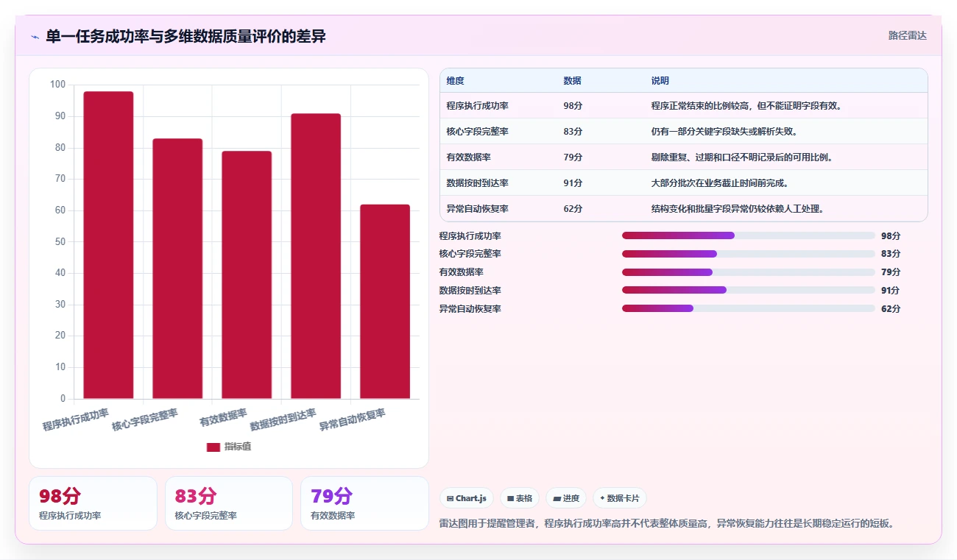This screenshot has height=560, width=957.
Task: Click the 进度 tag chip
Action: point(566,498)
